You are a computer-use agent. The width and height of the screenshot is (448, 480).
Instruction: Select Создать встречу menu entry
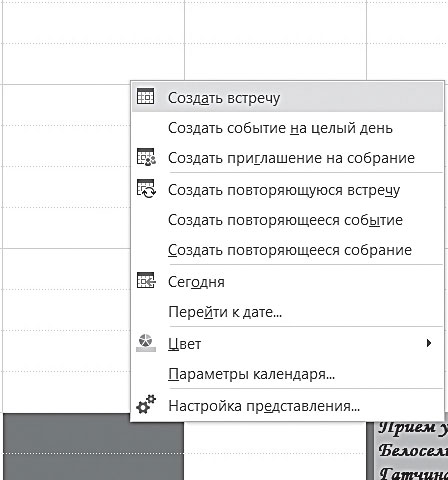(x=288, y=97)
